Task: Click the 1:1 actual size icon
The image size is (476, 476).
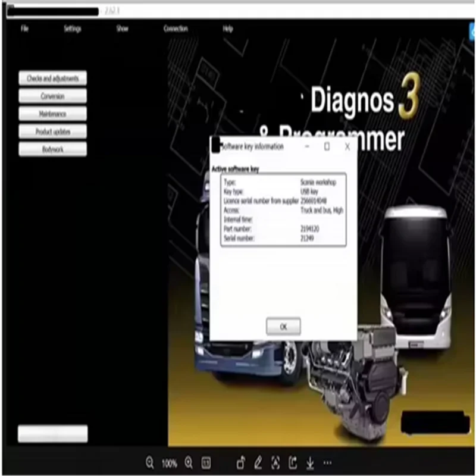Action: (x=206, y=463)
